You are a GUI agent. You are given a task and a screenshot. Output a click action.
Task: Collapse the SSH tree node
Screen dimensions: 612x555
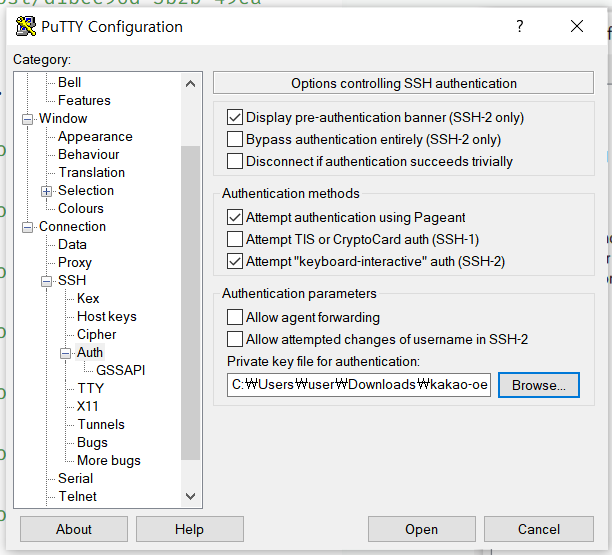(46, 281)
